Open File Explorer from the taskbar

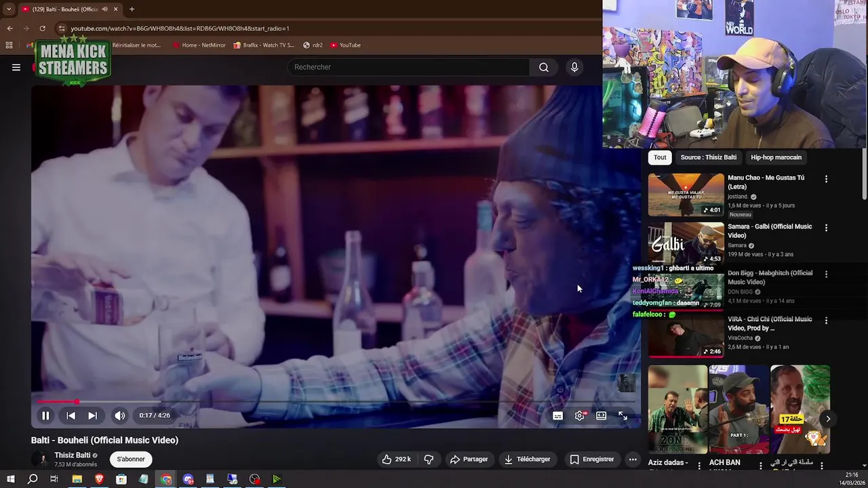click(x=77, y=479)
